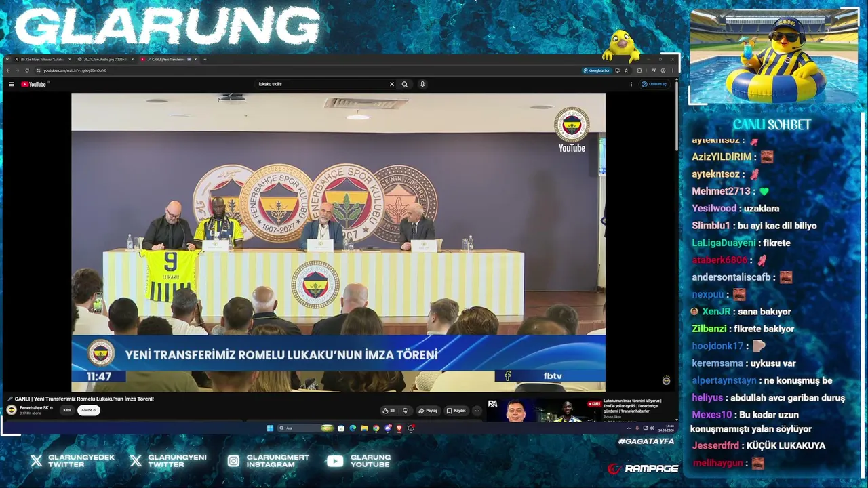Open the suggested Lukaku live video thumbnail
This screenshot has width=868, height=488.
pos(544,410)
